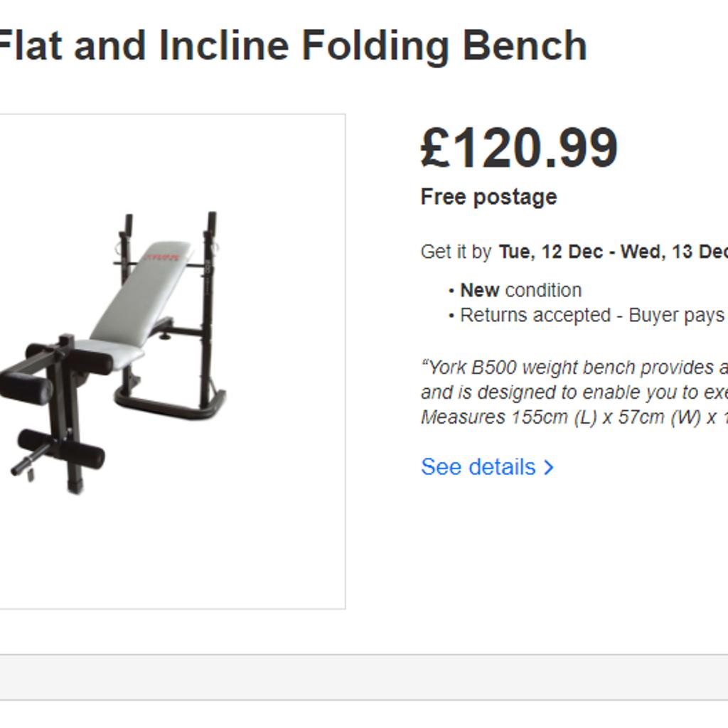728x728 pixels.
Task: Click the chevron arrow beside See details
Action: (x=549, y=467)
